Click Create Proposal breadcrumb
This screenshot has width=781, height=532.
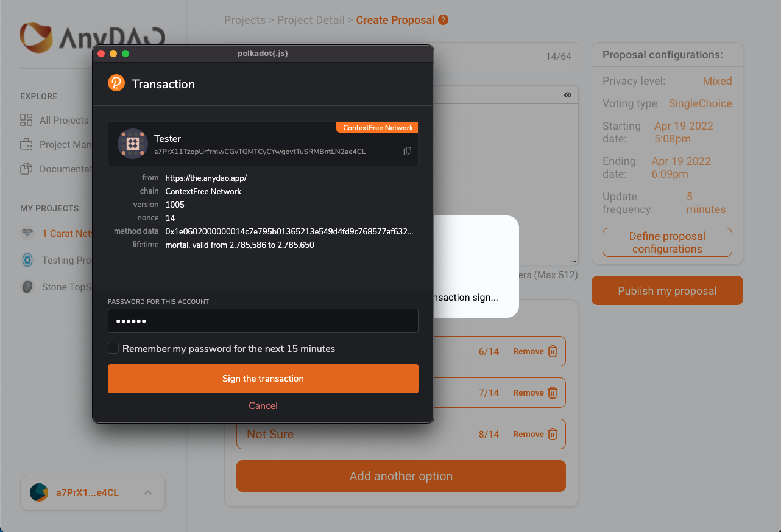tap(395, 20)
